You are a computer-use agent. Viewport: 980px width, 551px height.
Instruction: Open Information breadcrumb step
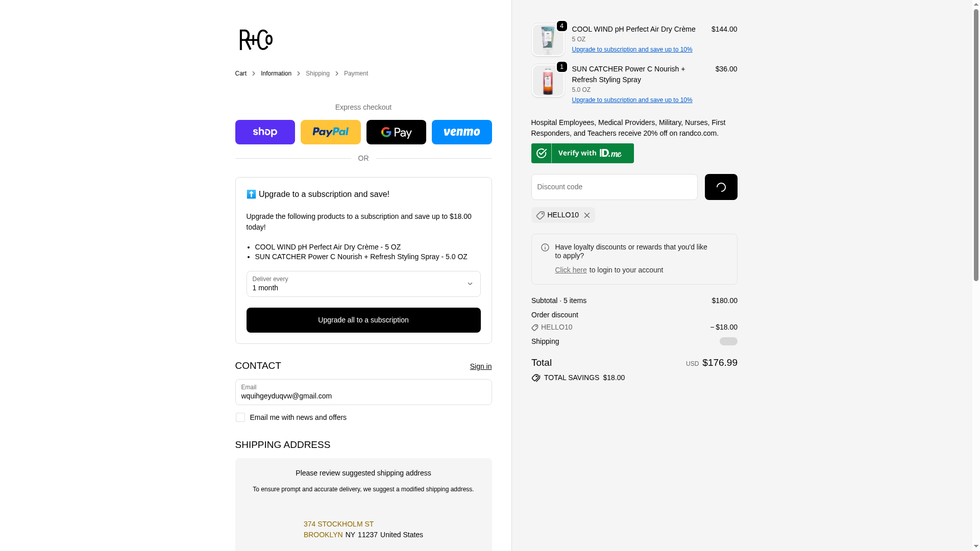[x=276, y=73]
